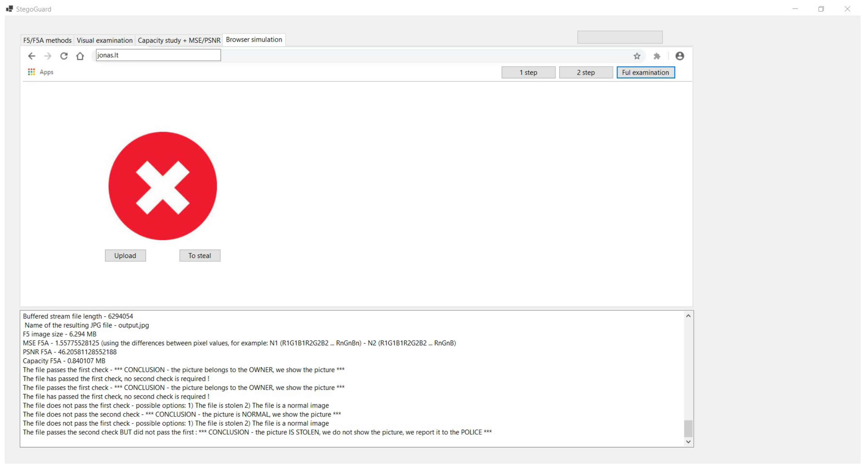This screenshot has height=470, width=868.
Task: Open the Visual examination tab
Action: [105, 40]
